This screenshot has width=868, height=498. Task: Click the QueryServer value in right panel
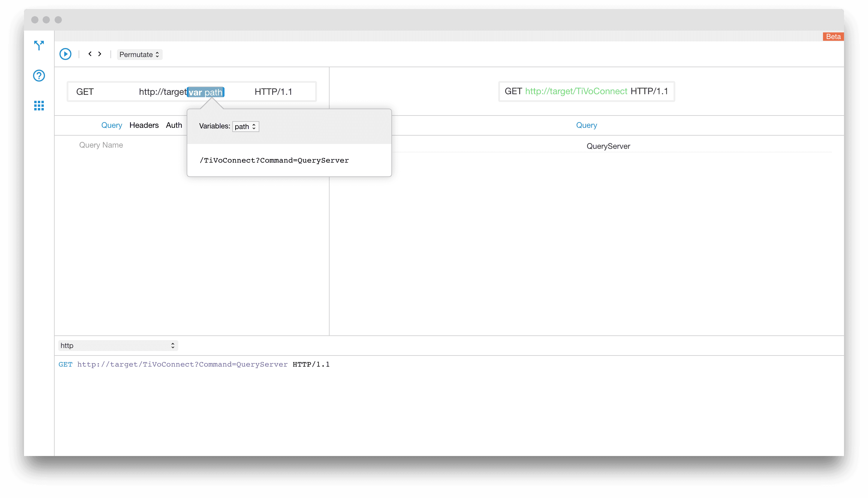608,146
